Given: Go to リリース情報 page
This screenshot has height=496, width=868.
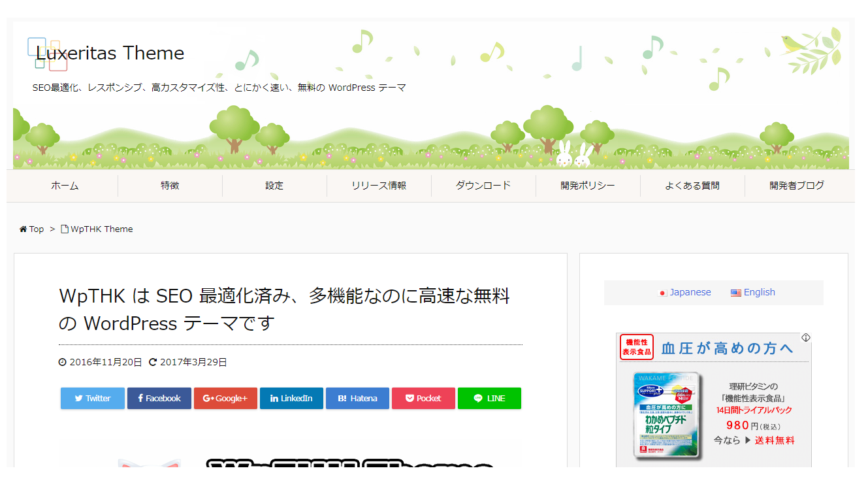Looking at the screenshot, I should click(379, 186).
